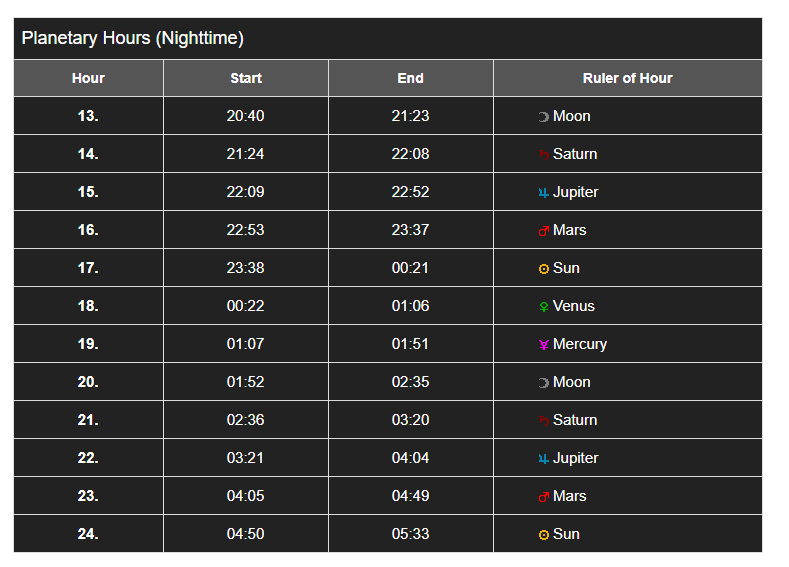This screenshot has height=567, width=789.
Task: Click the Saturn glyph in hour 14
Action: point(544,155)
